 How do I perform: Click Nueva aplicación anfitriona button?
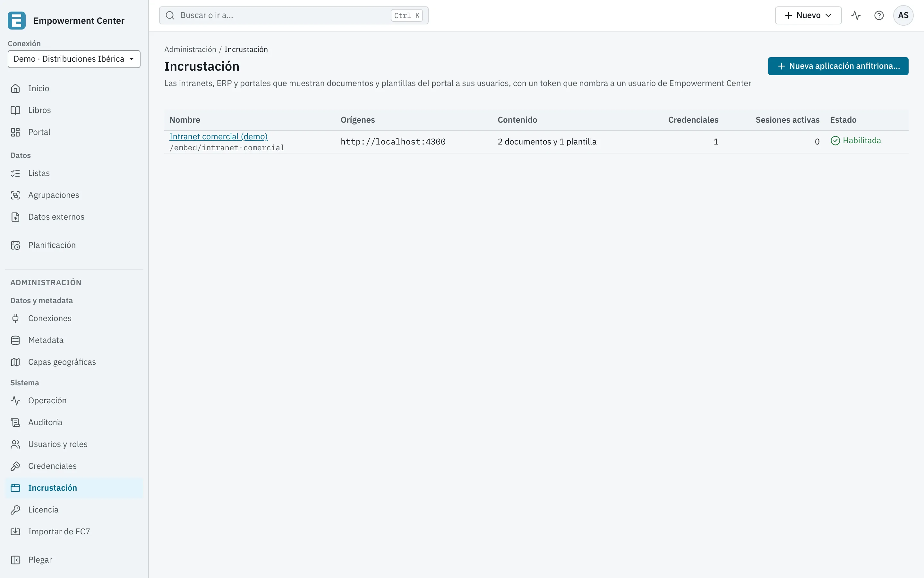coord(838,66)
